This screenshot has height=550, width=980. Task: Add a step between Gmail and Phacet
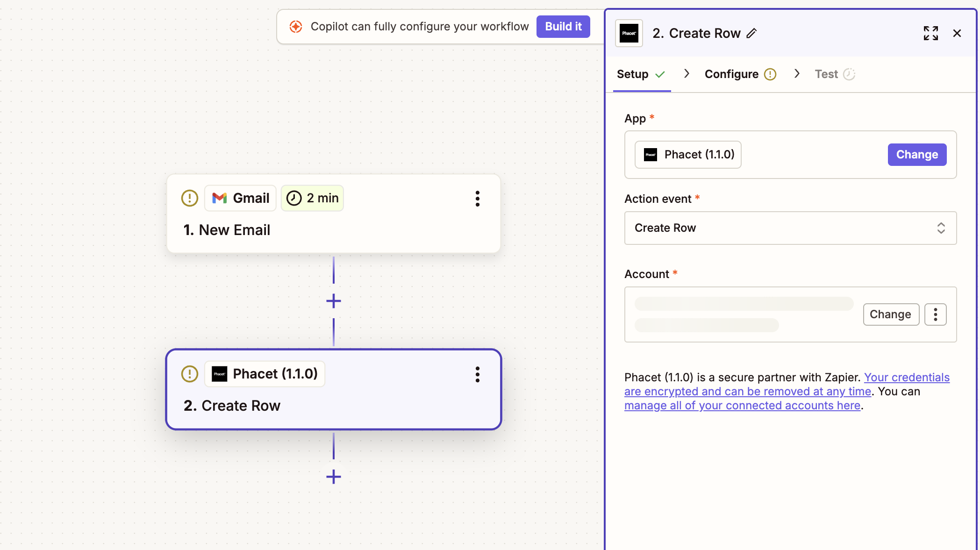tap(333, 301)
